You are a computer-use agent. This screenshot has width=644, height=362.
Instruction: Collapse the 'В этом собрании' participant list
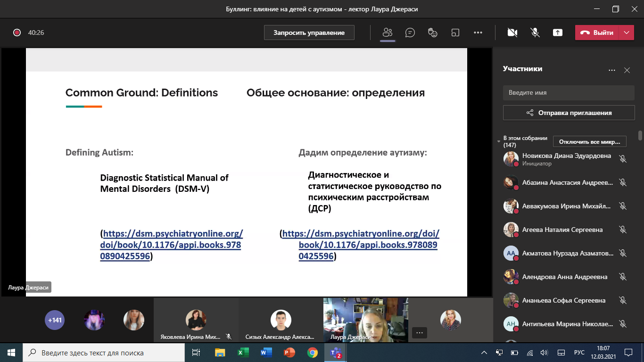pyautogui.click(x=499, y=141)
